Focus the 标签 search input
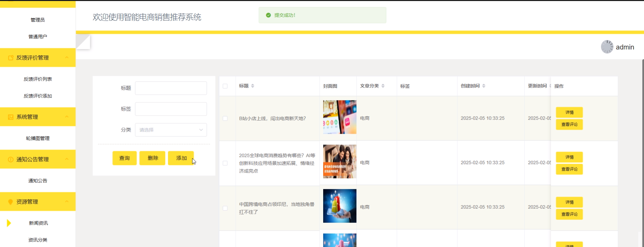The height and width of the screenshot is (247, 644). (171, 109)
